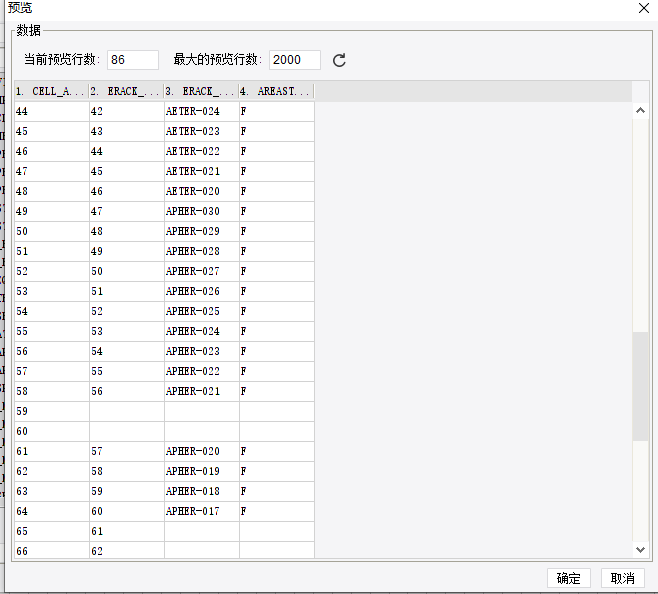This screenshot has width=658, height=594.
Task: Click F cell in APHER-021 row
Action: pos(277,391)
